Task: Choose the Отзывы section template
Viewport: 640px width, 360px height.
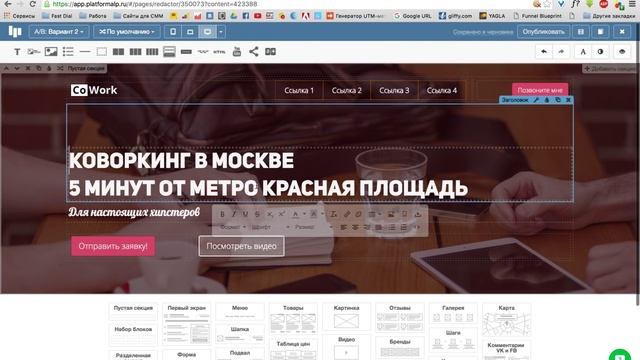Action: click(x=400, y=318)
